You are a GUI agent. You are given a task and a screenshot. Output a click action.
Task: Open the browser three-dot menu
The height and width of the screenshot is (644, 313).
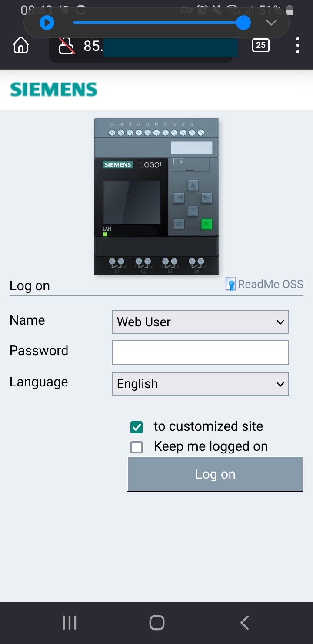tap(298, 45)
